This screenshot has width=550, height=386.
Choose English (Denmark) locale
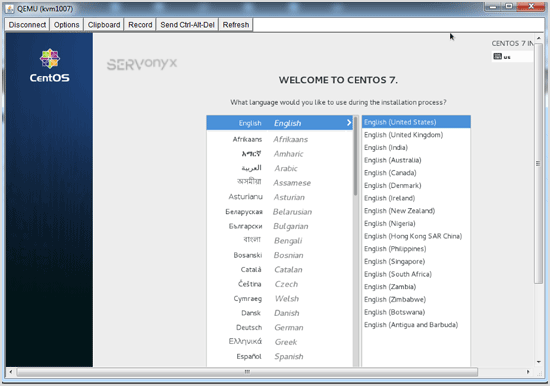(x=416, y=185)
